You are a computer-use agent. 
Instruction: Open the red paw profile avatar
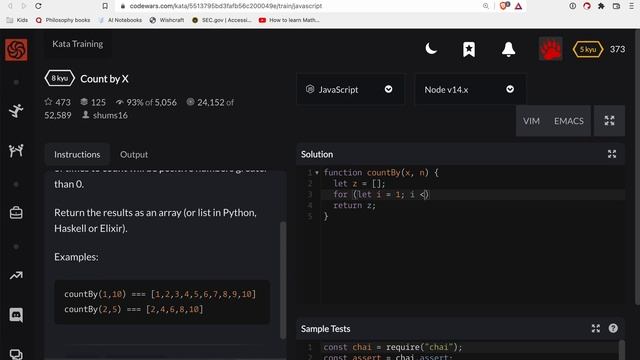click(550, 49)
